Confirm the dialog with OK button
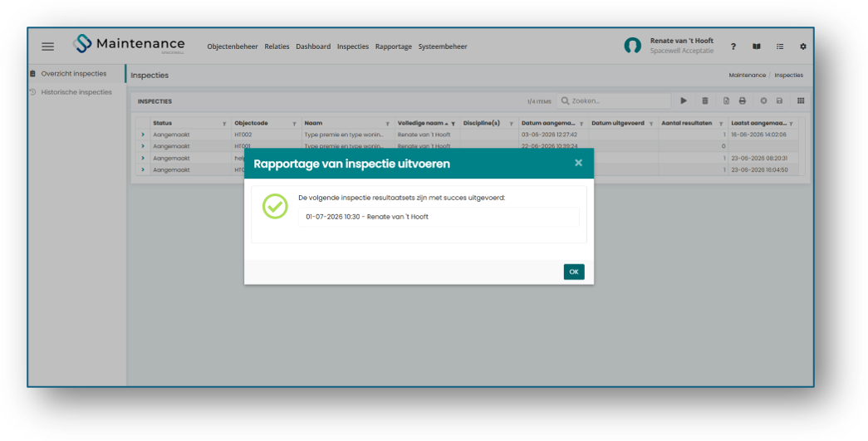868x441 pixels. (574, 272)
